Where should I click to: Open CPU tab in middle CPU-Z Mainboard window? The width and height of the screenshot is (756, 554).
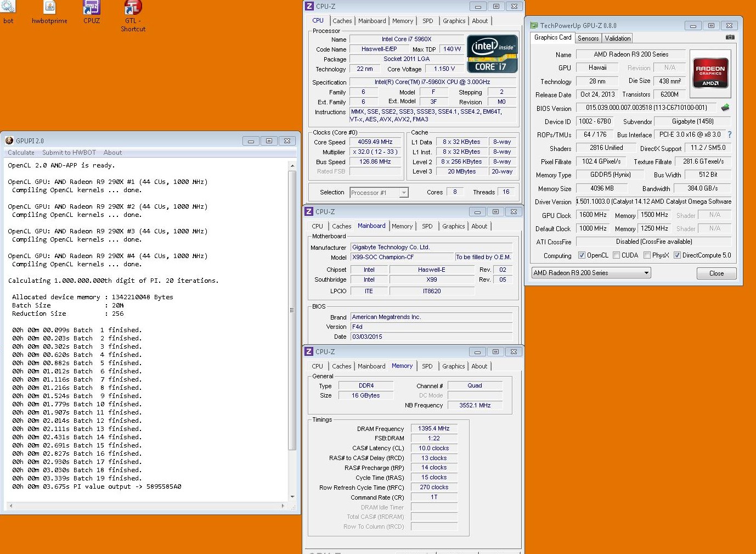click(x=318, y=226)
